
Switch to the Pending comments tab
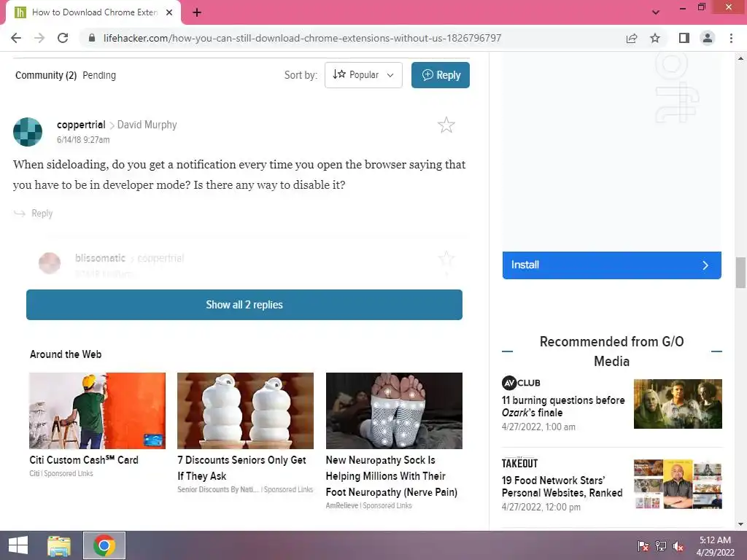(99, 75)
